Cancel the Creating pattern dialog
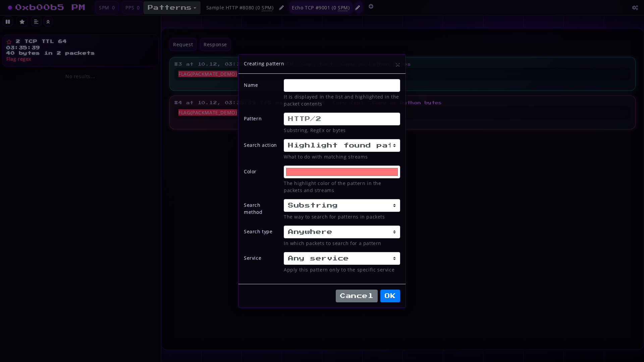This screenshot has height=362, width=644. pos(357,296)
